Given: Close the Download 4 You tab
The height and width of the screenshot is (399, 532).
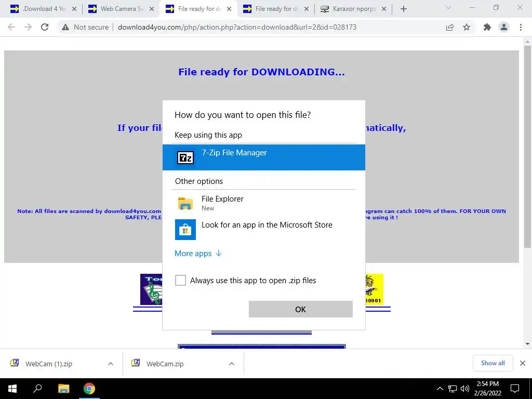Looking at the screenshot, I should click(74, 9).
